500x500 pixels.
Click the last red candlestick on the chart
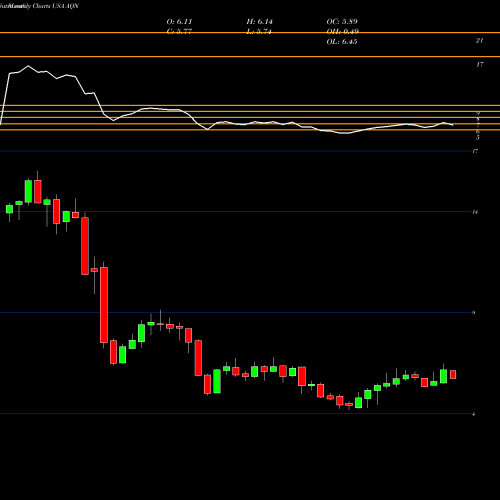point(453,374)
